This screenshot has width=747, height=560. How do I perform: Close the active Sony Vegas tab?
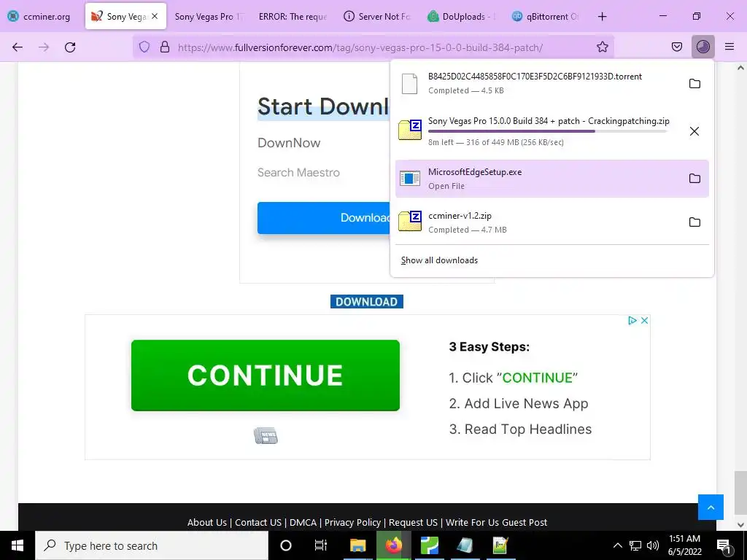click(155, 16)
